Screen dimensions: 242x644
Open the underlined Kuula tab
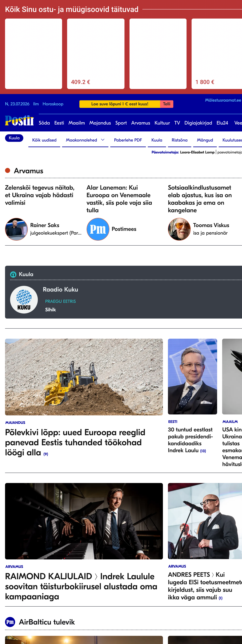(157, 140)
